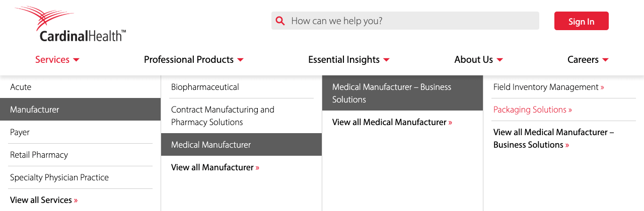This screenshot has height=211, width=644.
Task: Select Biopharmaceutical submenu item
Action: click(241, 87)
